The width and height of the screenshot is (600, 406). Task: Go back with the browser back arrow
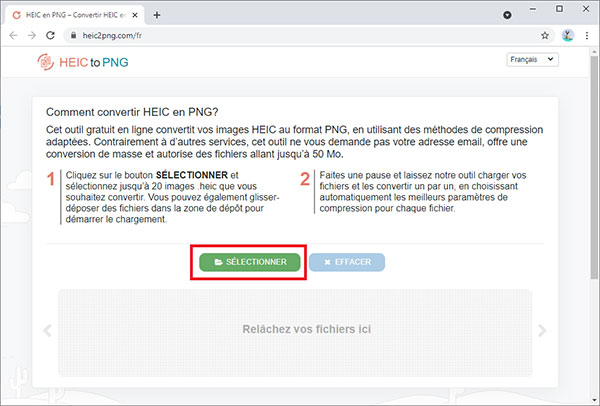click(x=13, y=36)
